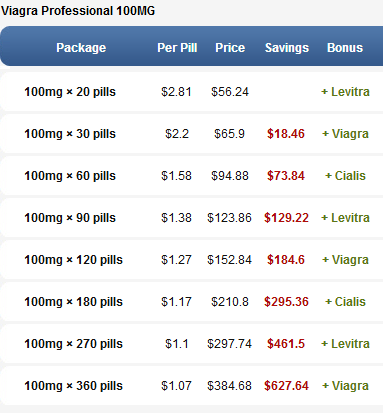Image resolution: width=383 pixels, height=413 pixels.
Task: Click the $56.24 price
Action: click(230, 92)
